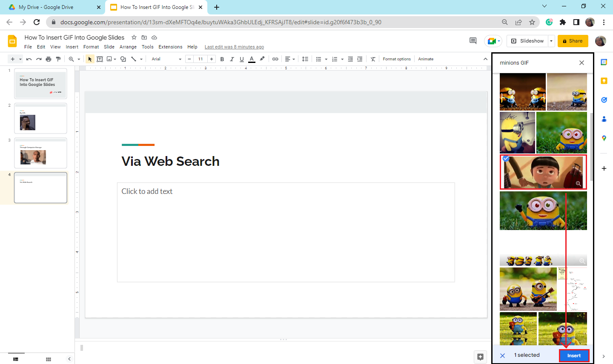
Task: Select the Shape tool
Action: [123, 59]
